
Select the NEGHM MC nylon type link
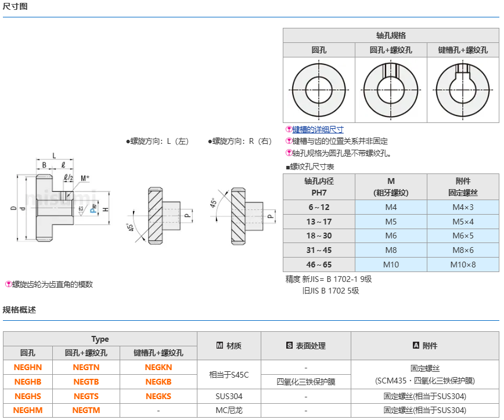(x=28, y=410)
